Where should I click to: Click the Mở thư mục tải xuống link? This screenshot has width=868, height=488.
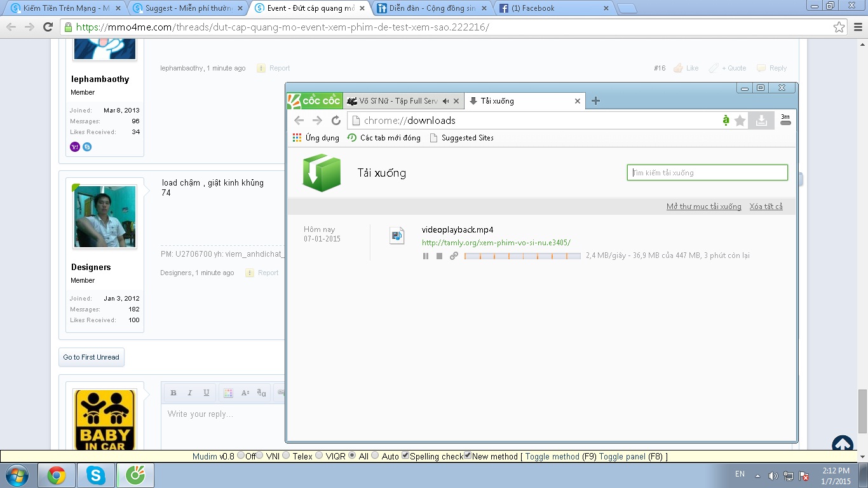[703, 207]
